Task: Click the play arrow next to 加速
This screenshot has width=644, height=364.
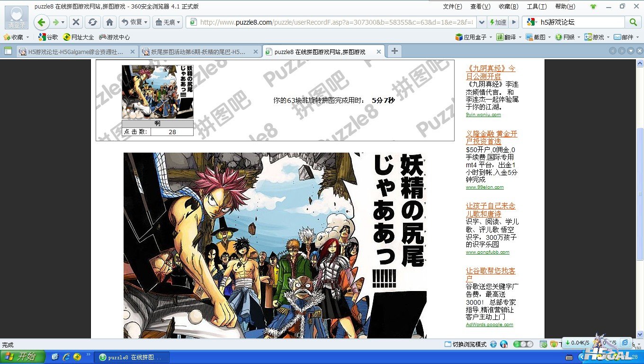Action: click(513, 22)
